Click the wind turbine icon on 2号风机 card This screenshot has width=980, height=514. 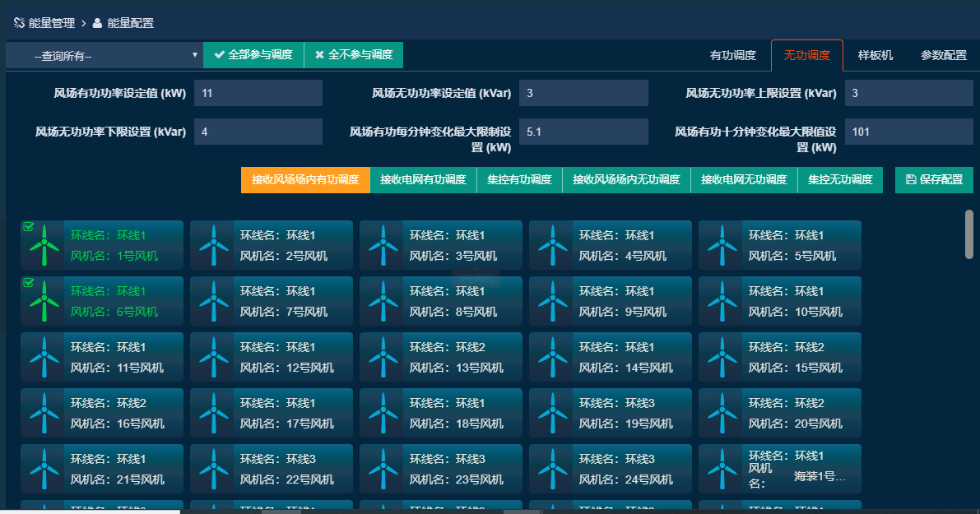(x=212, y=244)
